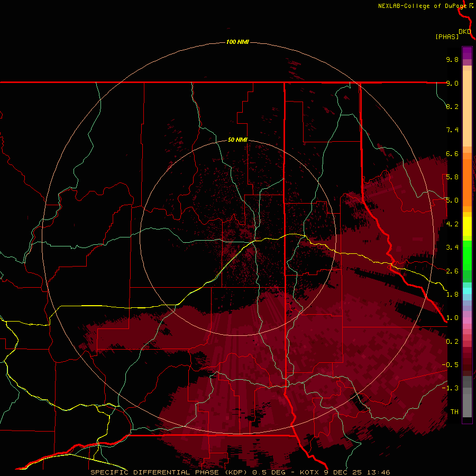The image size is (476, 476).
Task: Click the 9.0 scale value
Action: point(452,83)
